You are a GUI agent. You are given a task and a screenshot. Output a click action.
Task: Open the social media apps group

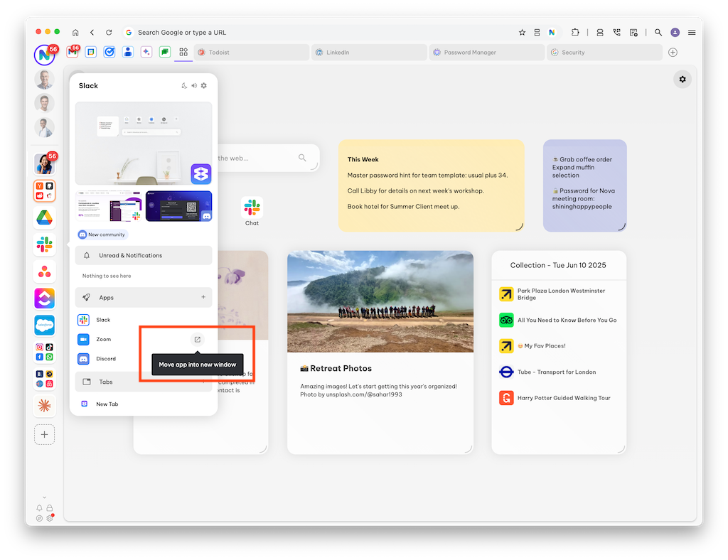coord(45,352)
